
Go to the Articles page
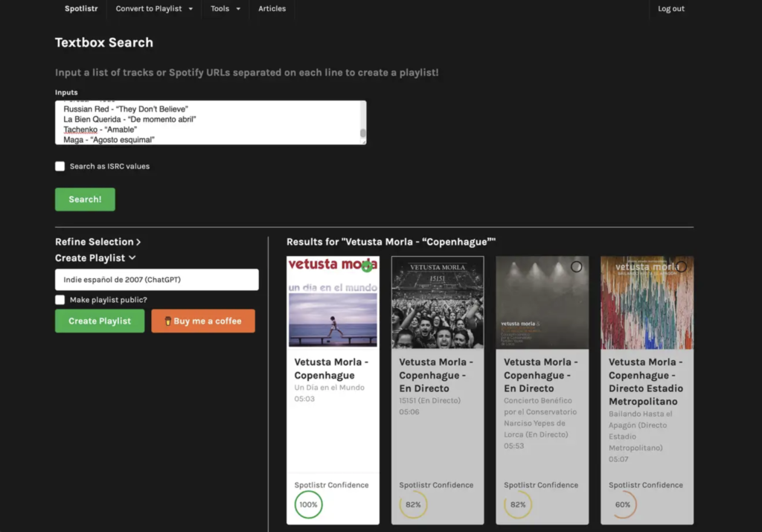coord(272,9)
